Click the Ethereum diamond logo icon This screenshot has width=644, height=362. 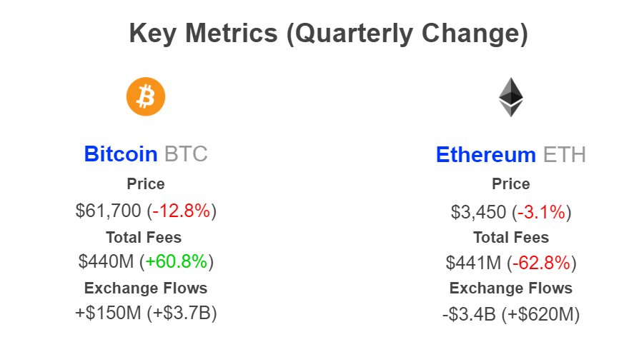(510, 97)
